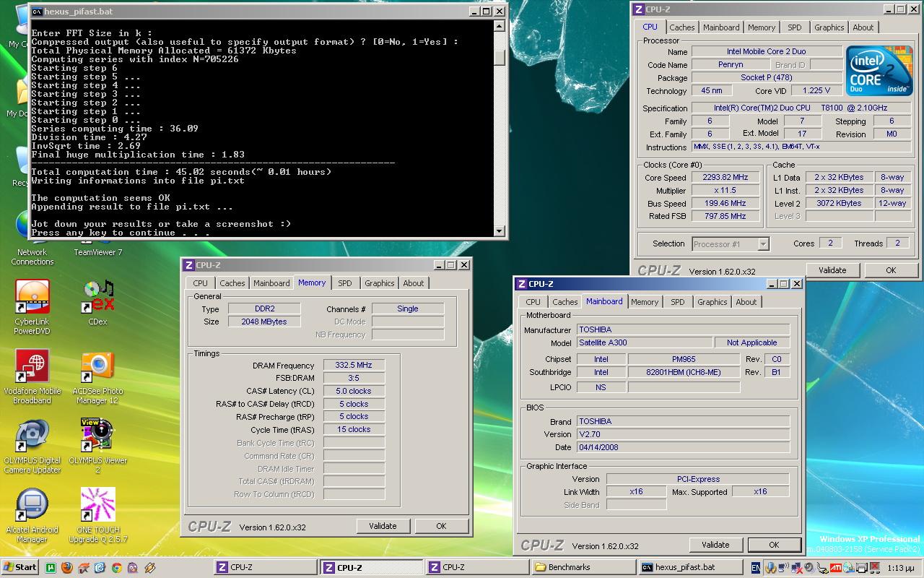Click OK in the Memory CPU-Z window
924x578 pixels.
[441, 526]
